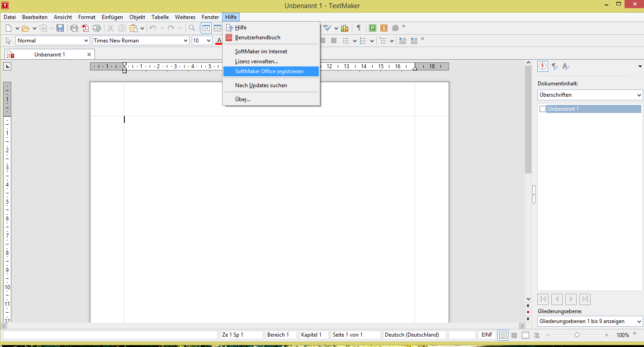The height and width of the screenshot is (347, 644).
Task: Close the Unbenannt 1 document tab
Action: pyautogui.click(x=89, y=54)
